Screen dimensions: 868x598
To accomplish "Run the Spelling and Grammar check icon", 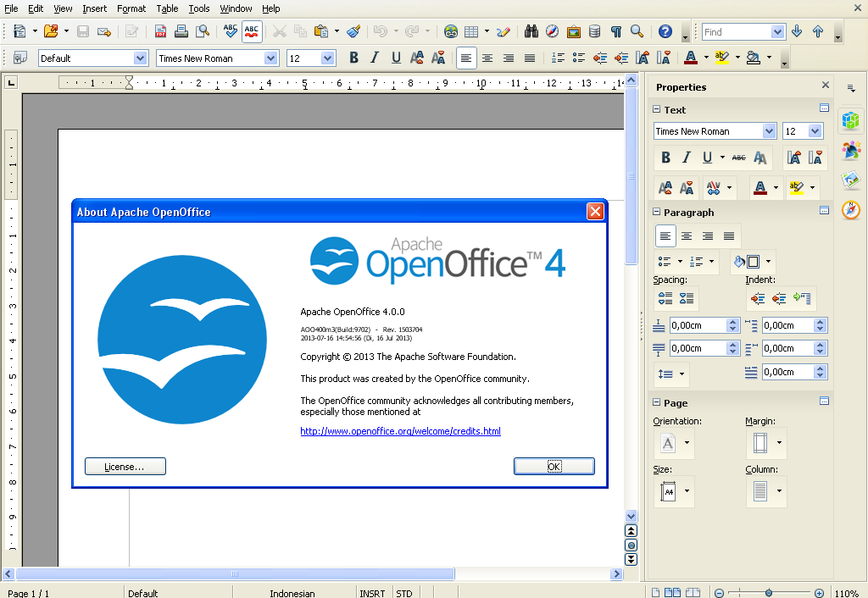I will point(231,31).
